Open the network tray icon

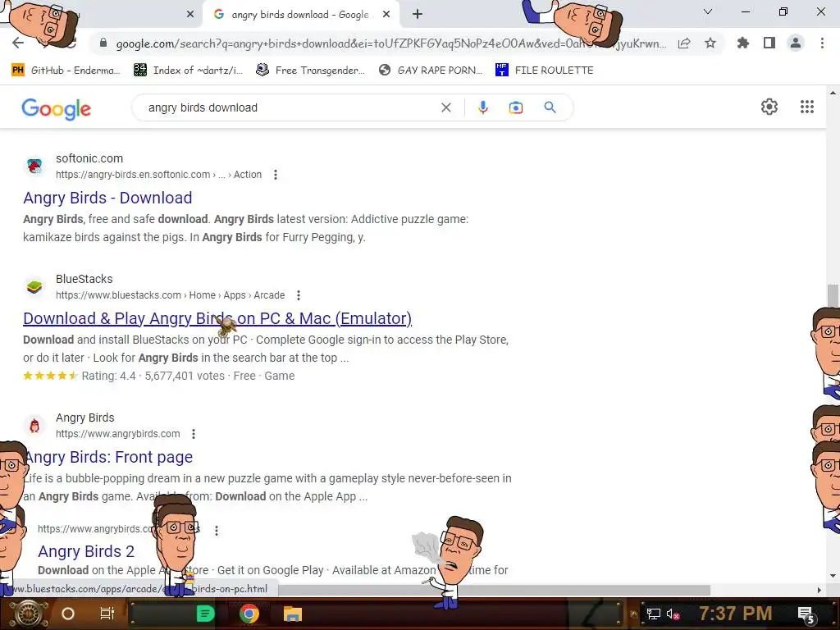pos(654,614)
